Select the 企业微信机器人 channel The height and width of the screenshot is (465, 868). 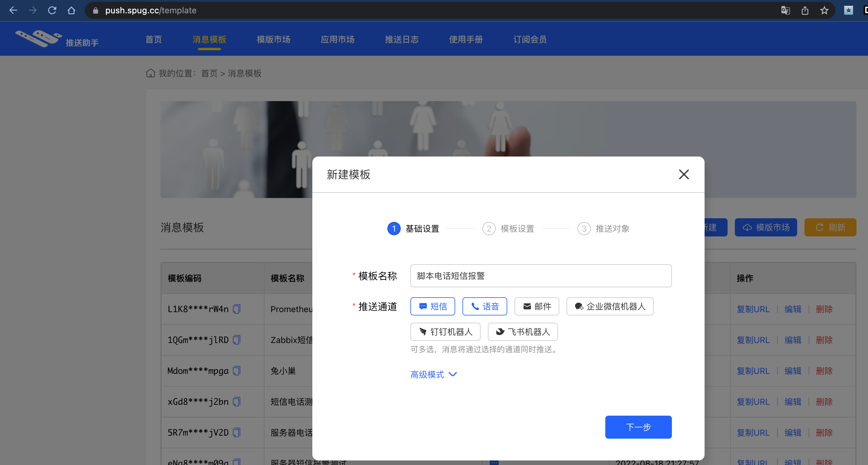click(x=610, y=306)
